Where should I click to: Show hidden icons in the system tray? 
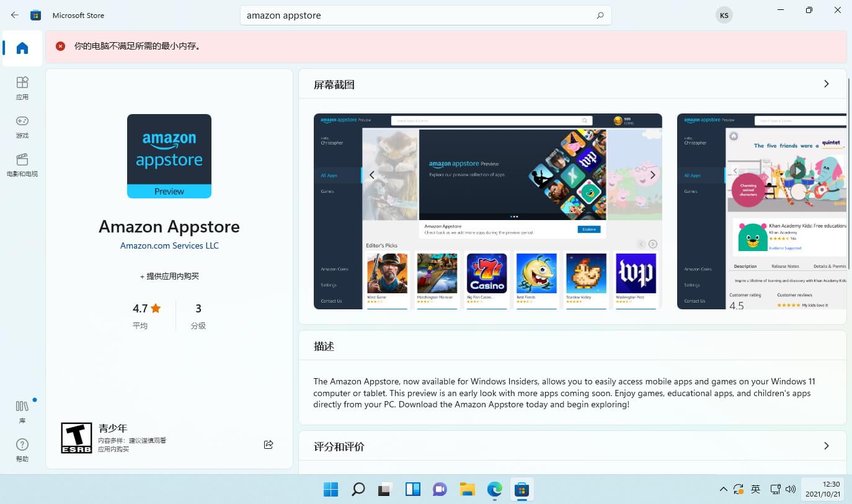click(x=723, y=489)
